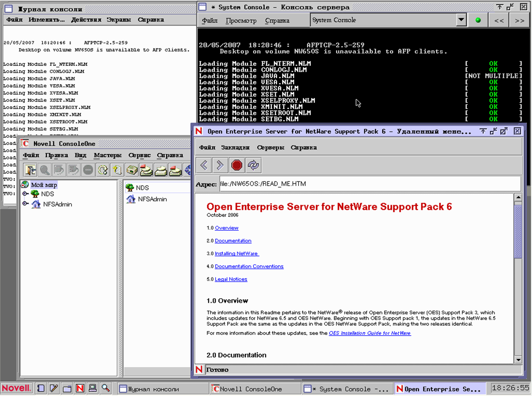
Task: Click the folder icon on the taskbar
Action: point(67,388)
